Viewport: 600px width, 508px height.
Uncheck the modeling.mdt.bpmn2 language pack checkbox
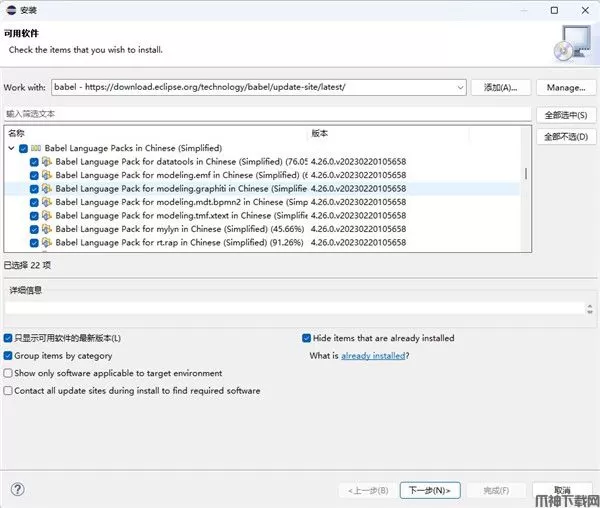click(x=34, y=202)
